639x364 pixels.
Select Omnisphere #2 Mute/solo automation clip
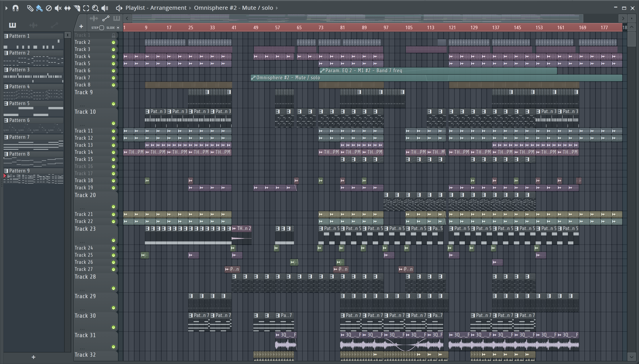click(x=437, y=78)
